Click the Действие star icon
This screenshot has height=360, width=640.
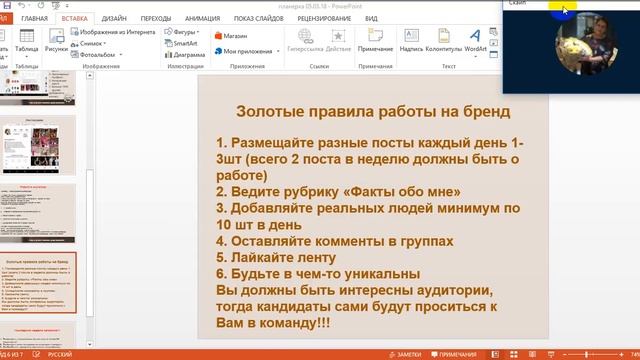pos(338,36)
